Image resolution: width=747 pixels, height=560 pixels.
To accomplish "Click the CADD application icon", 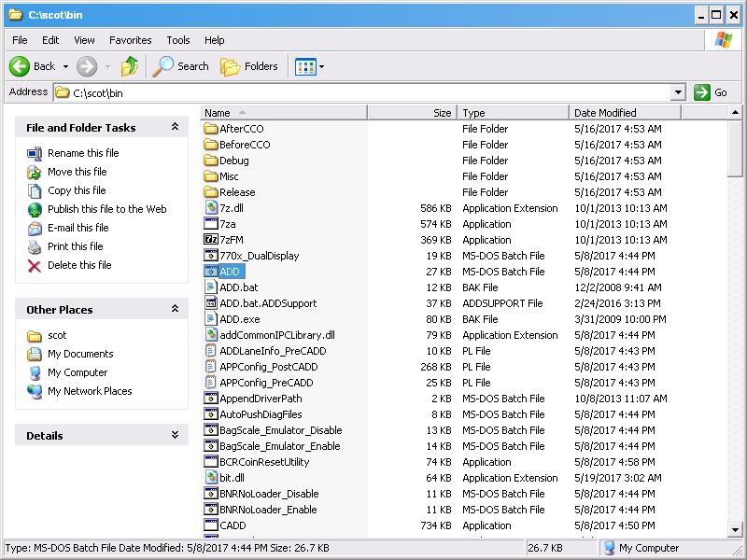I will point(211,525).
